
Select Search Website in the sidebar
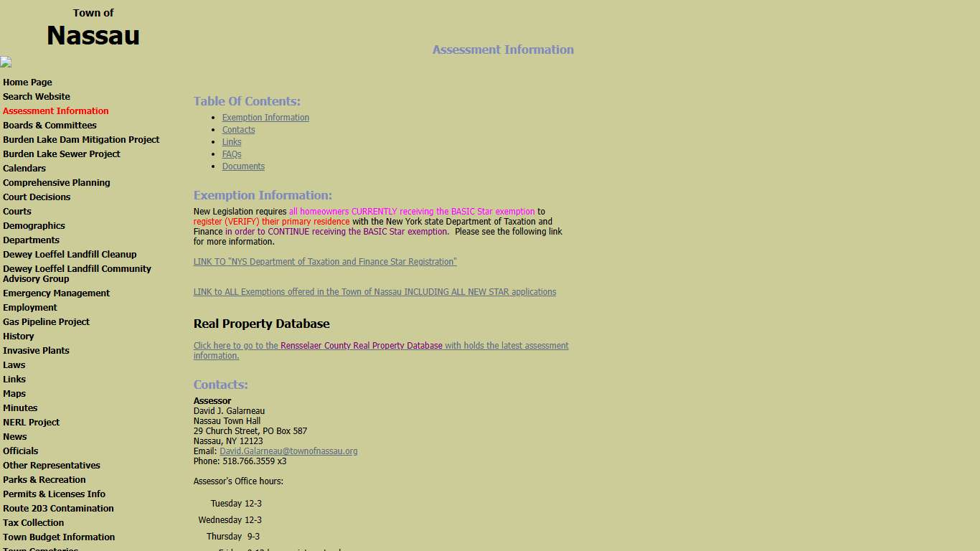[37, 96]
